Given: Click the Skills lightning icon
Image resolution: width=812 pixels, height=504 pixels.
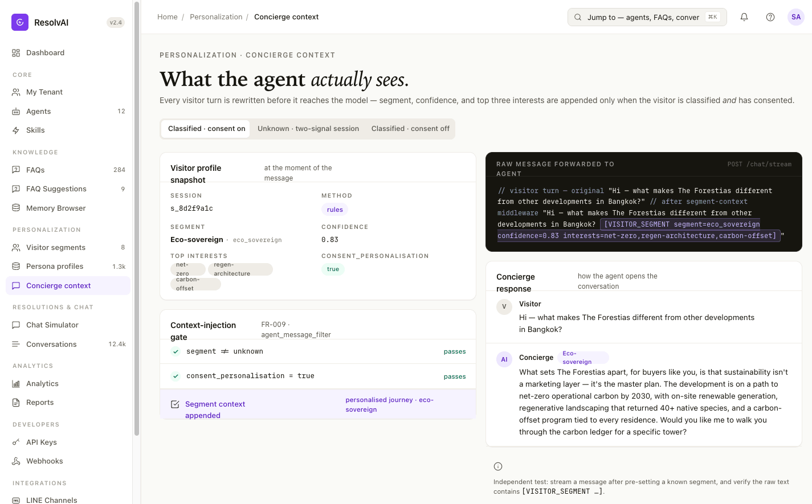Looking at the screenshot, I should coord(16,130).
